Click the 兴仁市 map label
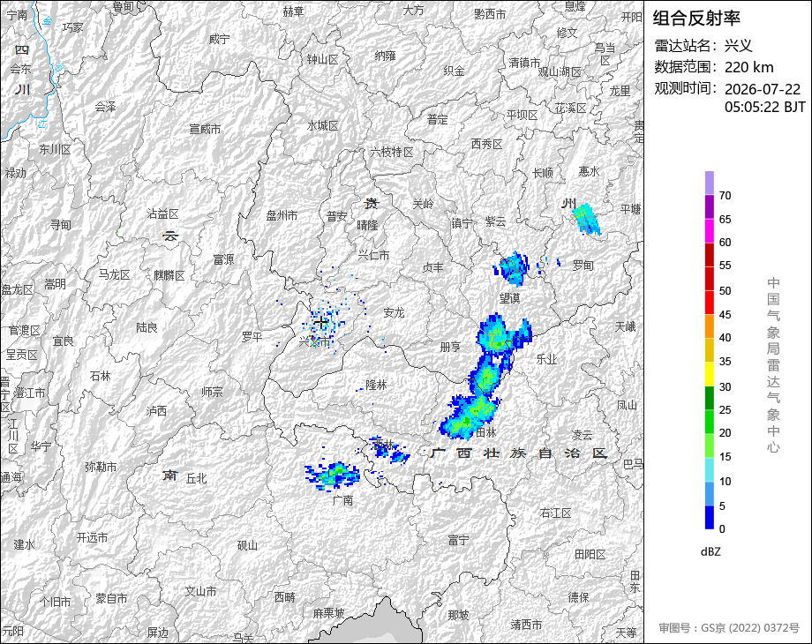This screenshot has height=644, width=812. pos(373,255)
